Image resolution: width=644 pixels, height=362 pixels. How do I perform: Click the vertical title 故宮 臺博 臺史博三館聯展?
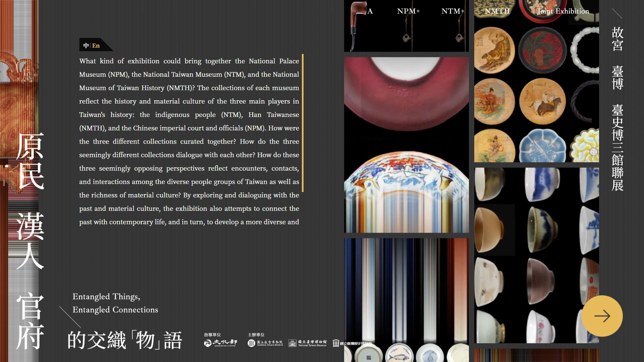(617, 109)
